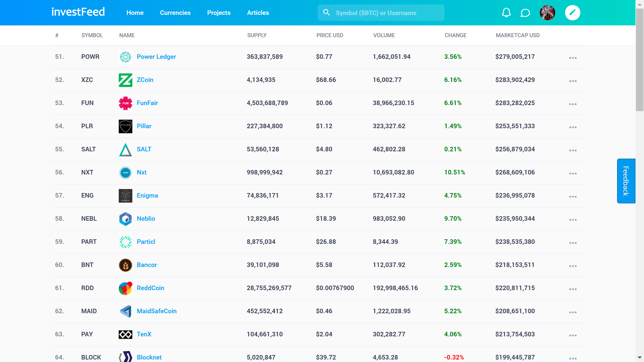Open more options for FunFair row

[573, 104]
